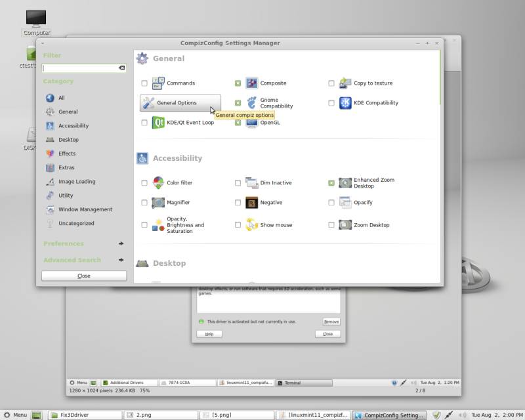Open the Enhanced Zoom Desktop plugin
This screenshot has width=525, height=420.
[x=367, y=183]
